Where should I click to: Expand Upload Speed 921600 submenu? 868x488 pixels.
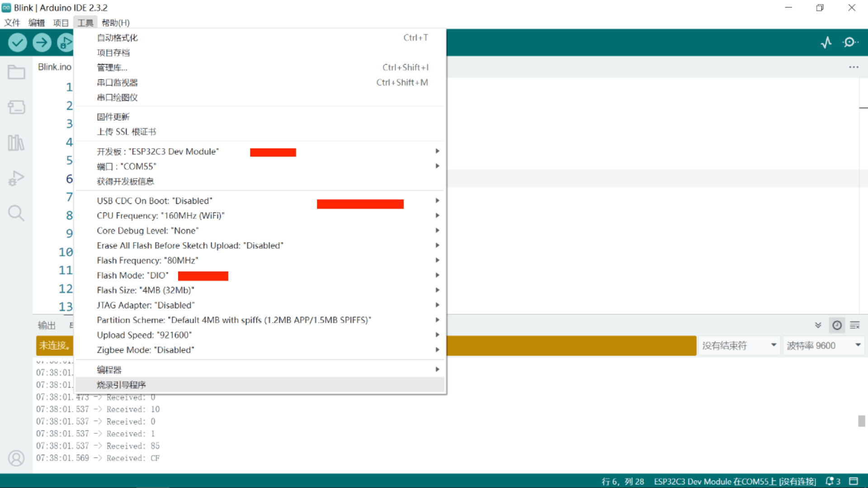click(x=260, y=335)
